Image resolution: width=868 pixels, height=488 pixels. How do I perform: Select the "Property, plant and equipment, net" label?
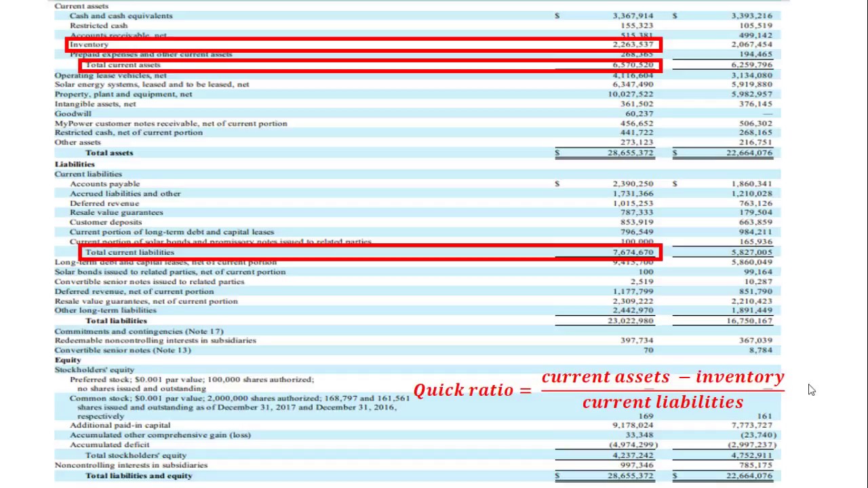coord(123,94)
